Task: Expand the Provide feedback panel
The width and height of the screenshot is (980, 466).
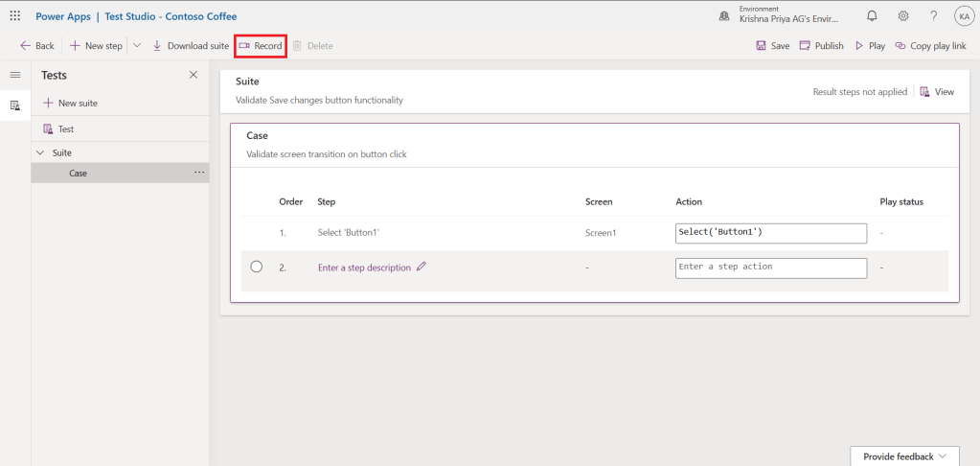Action: (904, 456)
